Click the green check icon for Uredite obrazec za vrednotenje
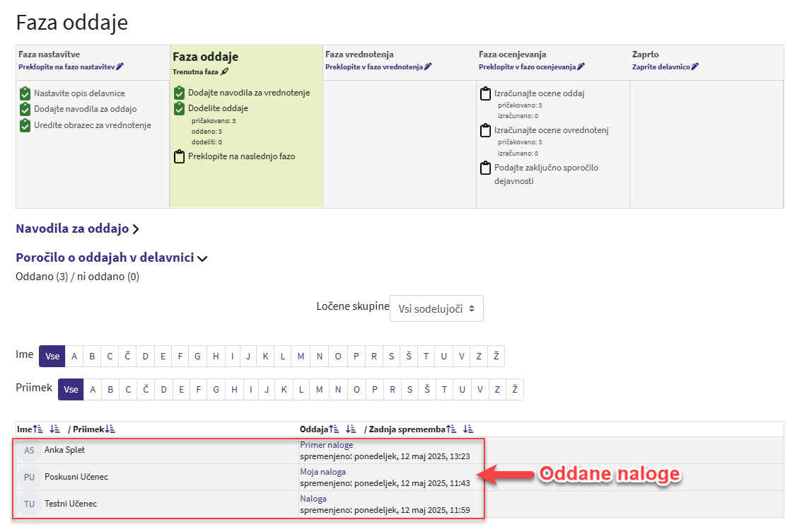Viewport: 802px width, 532px height. pyautogui.click(x=25, y=125)
